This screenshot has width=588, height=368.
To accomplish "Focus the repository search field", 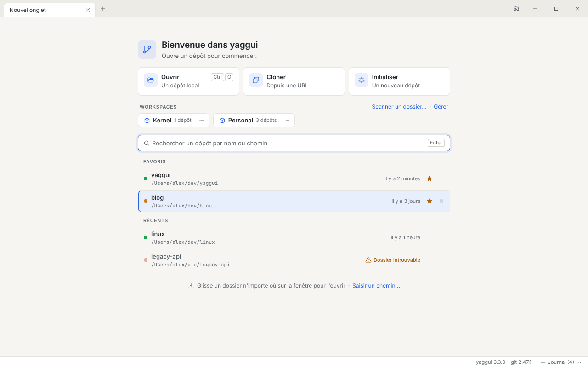I will [x=294, y=143].
